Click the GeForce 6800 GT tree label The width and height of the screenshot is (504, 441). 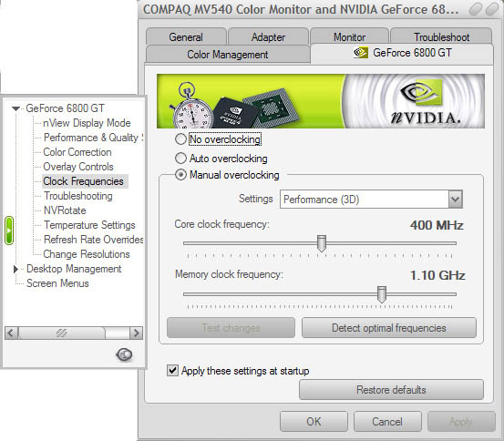pyautogui.click(x=66, y=108)
